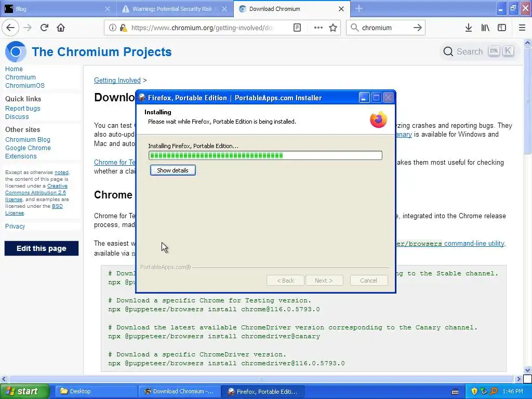Screen dimensions: 532x399
Task: Minimize the PortableApps installer dialog
Action: (364, 98)
